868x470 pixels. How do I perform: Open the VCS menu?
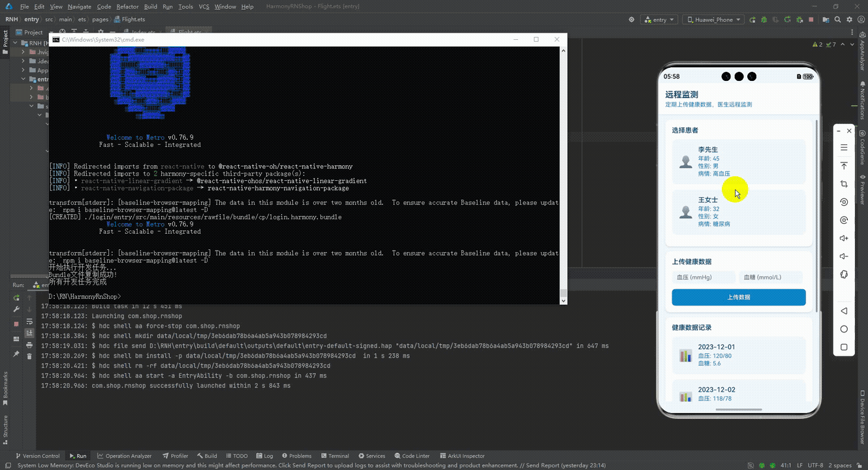(204, 7)
